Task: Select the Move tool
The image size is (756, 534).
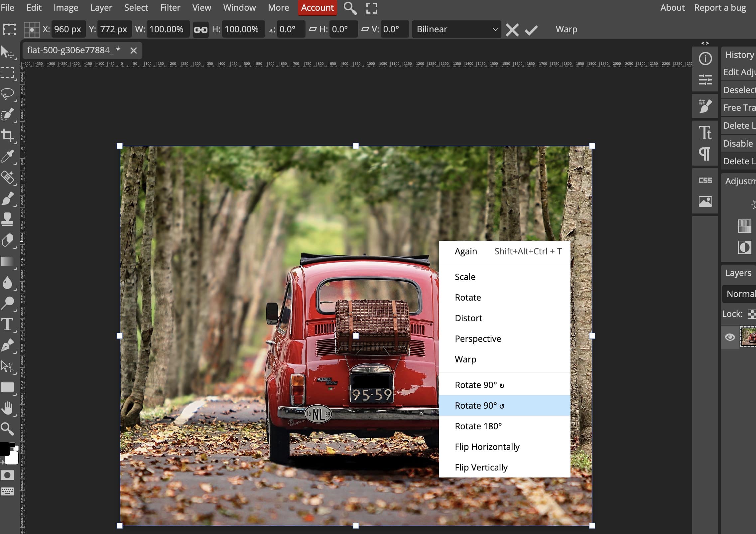Action: pos(8,52)
